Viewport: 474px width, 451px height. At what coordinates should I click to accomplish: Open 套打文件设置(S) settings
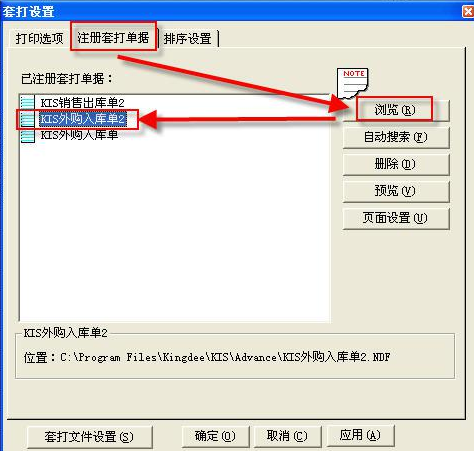(89, 437)
